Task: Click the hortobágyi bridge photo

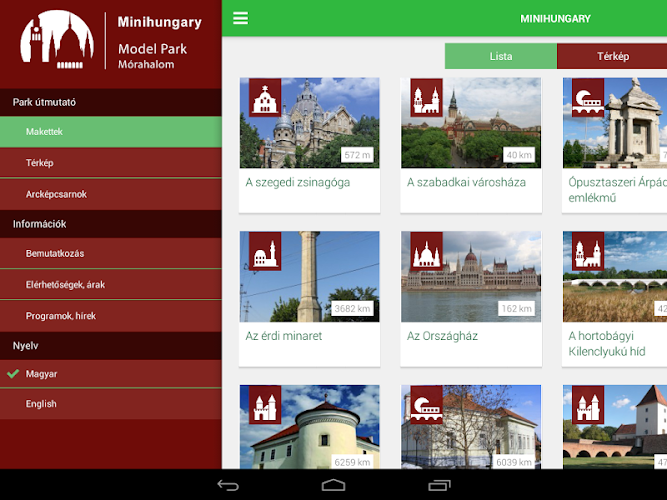Action: pos(615,276)
